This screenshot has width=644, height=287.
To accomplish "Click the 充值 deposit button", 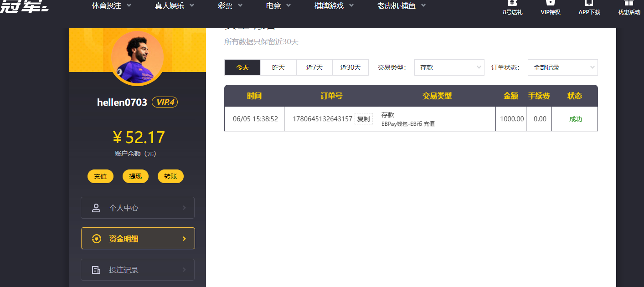I will point(100,176).
